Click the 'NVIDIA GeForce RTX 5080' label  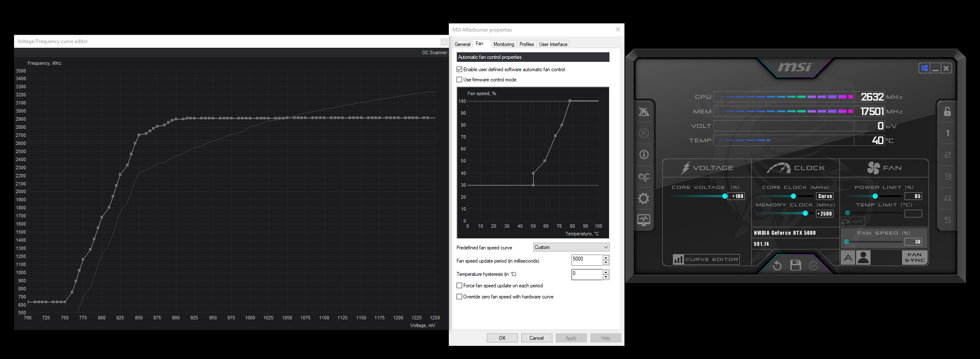click(785, 233)
